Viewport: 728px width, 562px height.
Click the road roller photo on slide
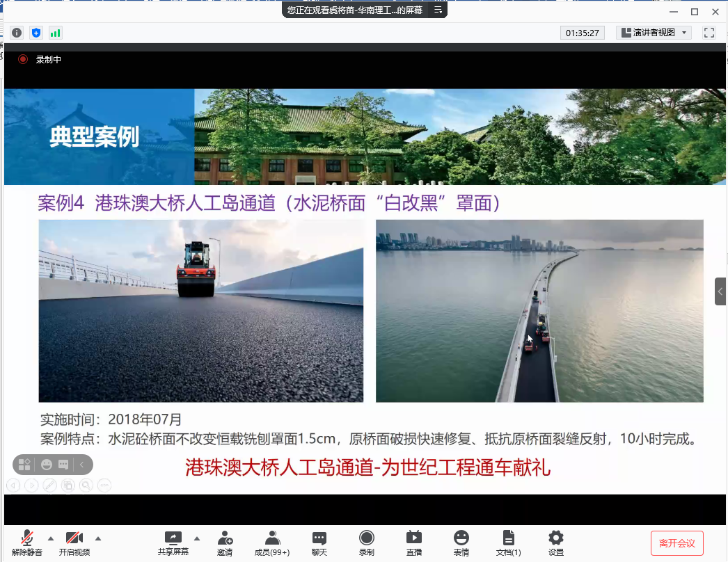tap(201, 311)
